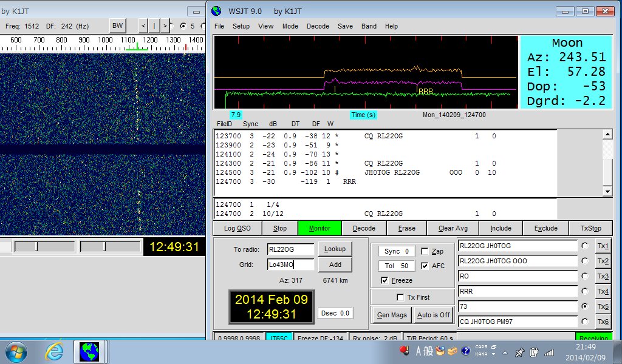Click the decode row '124700 3 -30 RRR'
The height and width of the screenshot is (364, 622).
coord(286,181)
